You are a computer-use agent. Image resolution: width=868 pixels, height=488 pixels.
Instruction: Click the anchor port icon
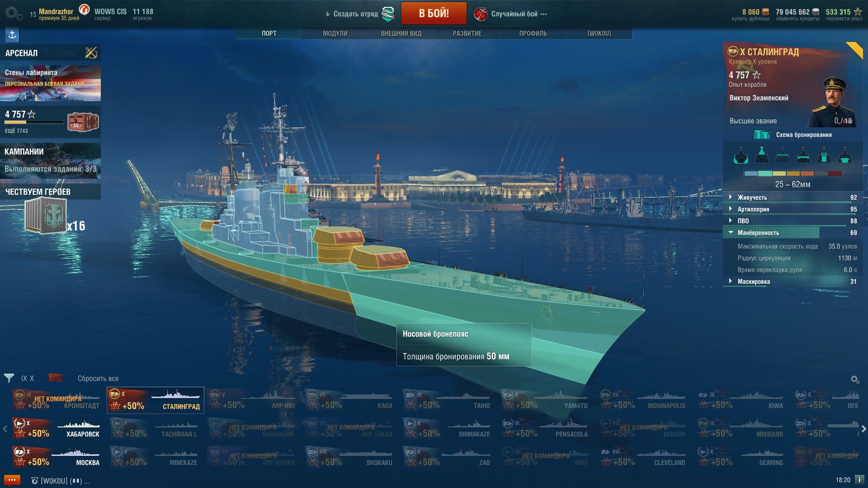point(12,35)
